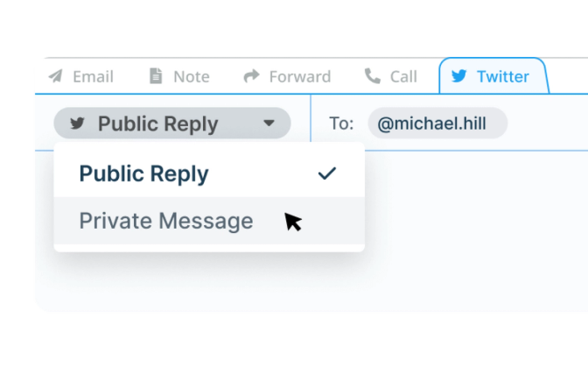Click the empty space in the To recipient field
Viewport: 588px width, 368px height.
548,124
